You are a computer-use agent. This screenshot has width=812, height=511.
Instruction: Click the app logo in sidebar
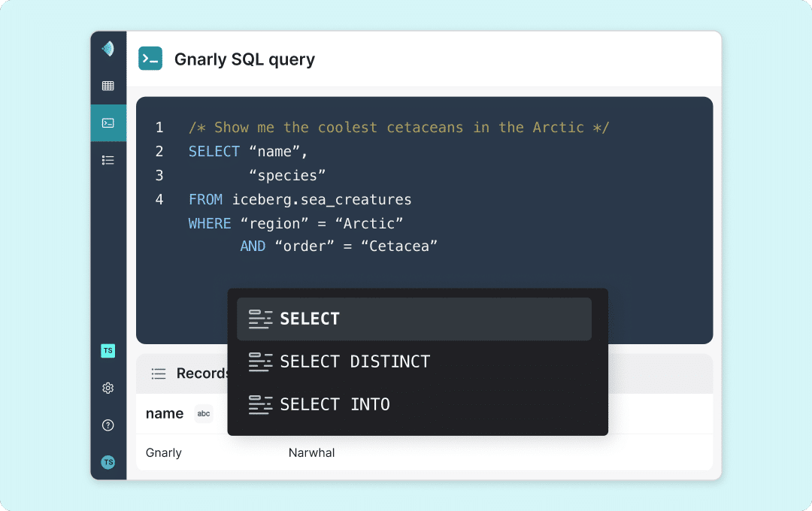pyautogui.click(x=108, y=49)
